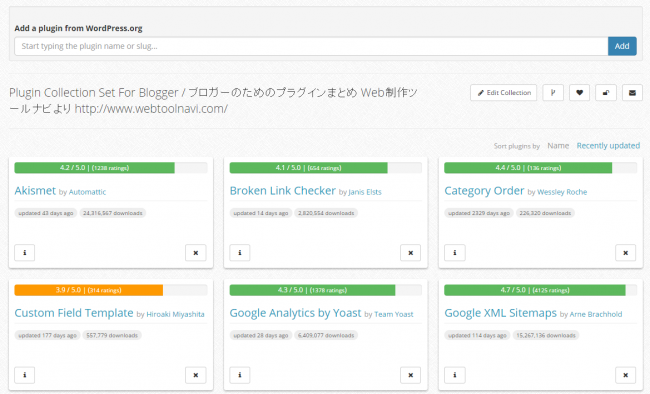Screen dimensions: 650x394
Task: Open info for Google Analytics by Yoast
Action: tap(240, 375)
